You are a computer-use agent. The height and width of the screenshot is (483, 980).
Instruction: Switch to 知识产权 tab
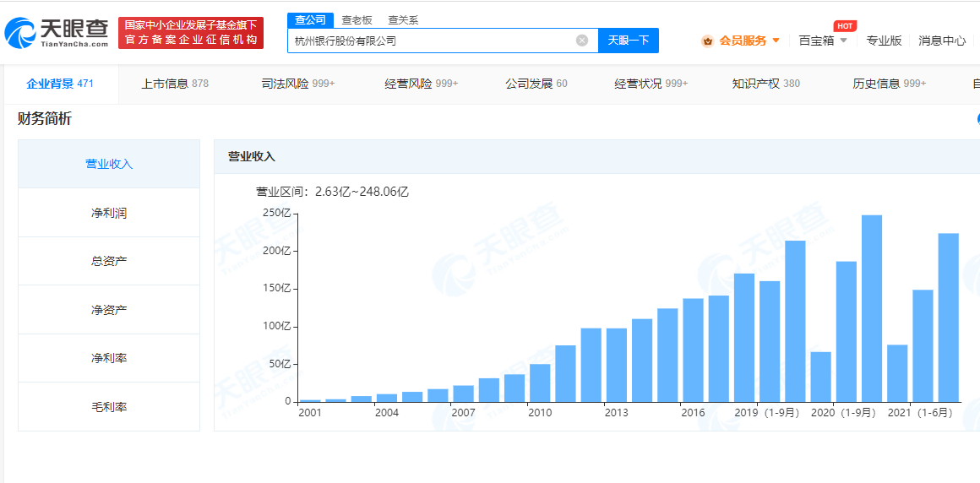pos(765,83)
